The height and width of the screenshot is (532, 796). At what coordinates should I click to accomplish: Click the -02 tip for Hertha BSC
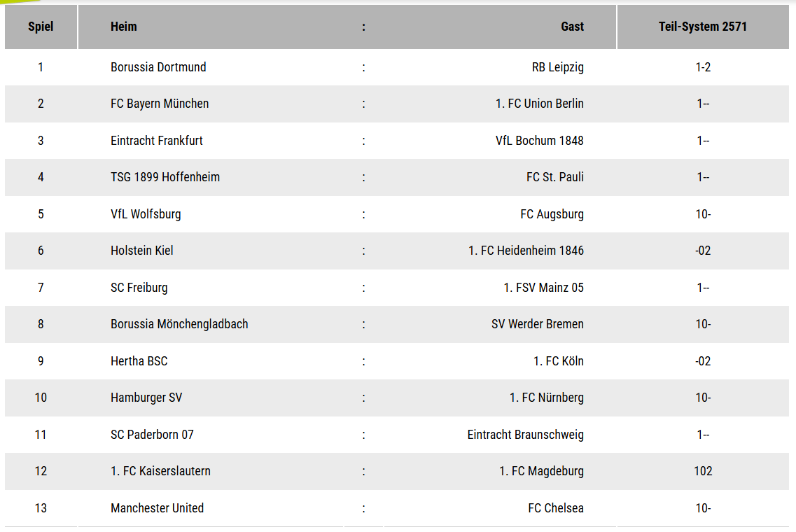tap(703, 361)
